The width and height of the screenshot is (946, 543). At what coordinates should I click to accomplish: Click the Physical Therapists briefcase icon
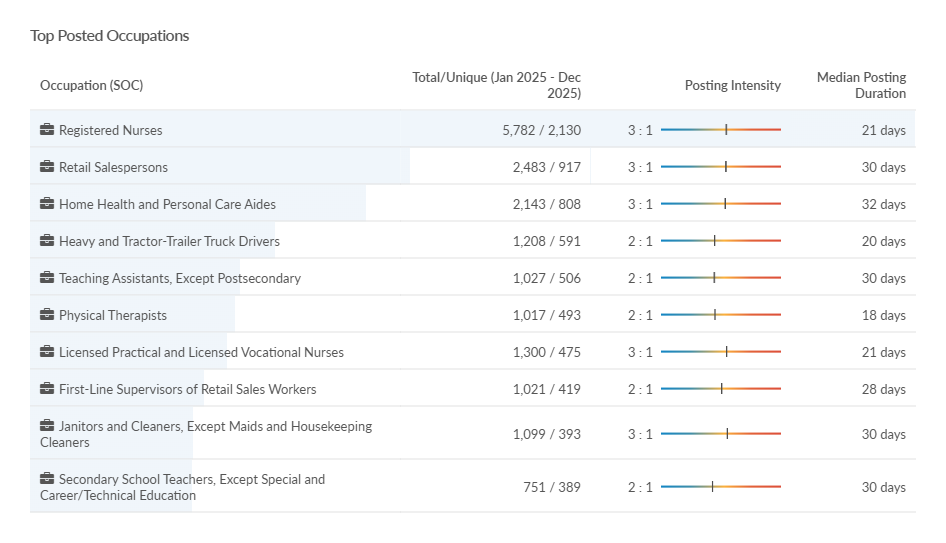tap(47, 315)
